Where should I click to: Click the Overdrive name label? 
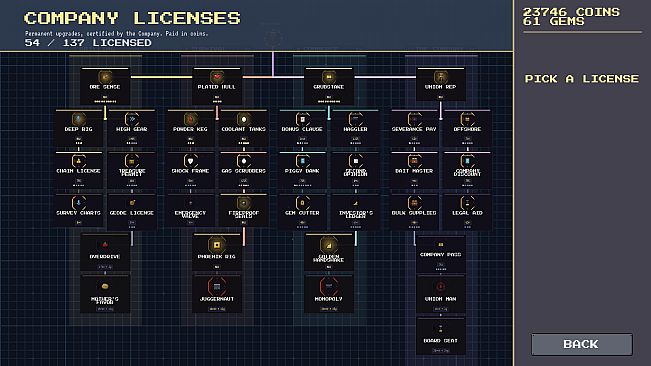coord(105,256)
